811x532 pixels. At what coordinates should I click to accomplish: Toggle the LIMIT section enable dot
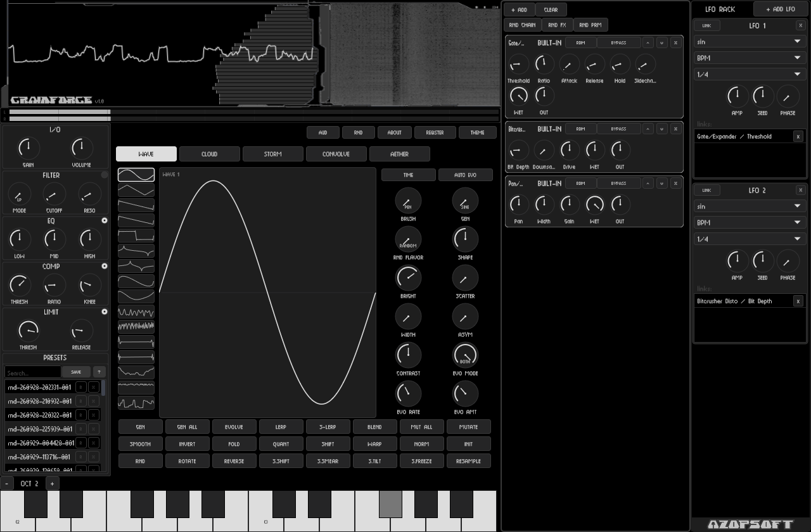(x=105, y=312)
